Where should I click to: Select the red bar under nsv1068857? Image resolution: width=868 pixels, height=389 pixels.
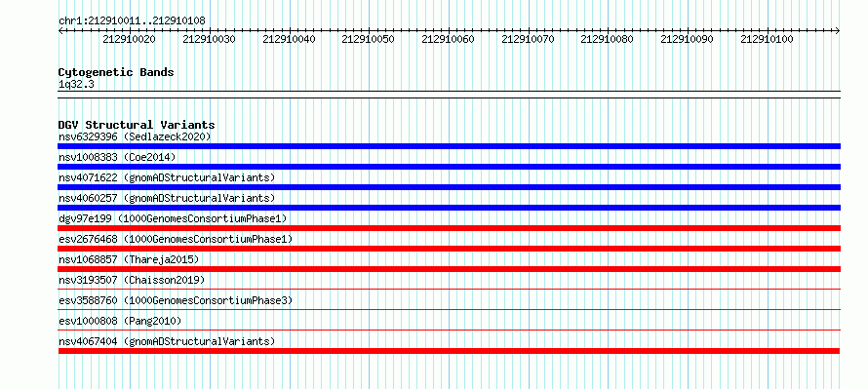(449, 269)
